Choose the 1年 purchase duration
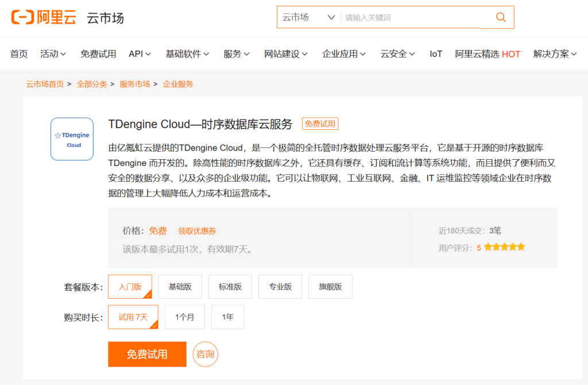Image resolution: width=588 pixels, height=385 pixels. (x=227, y=317)
